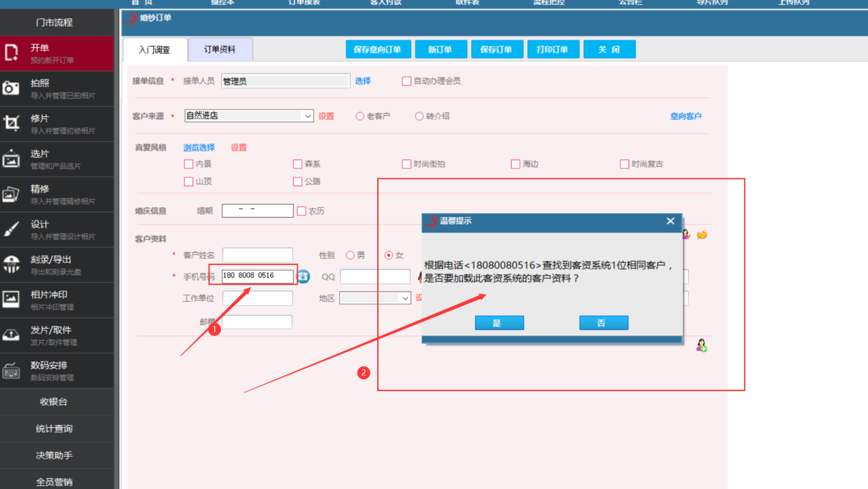
Task: Click into the 客户姓名 input field
Action: 257,255
